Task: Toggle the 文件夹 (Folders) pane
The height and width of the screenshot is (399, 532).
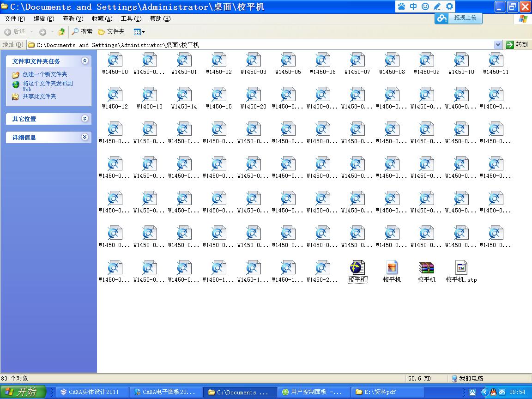Action: (111, 31)
